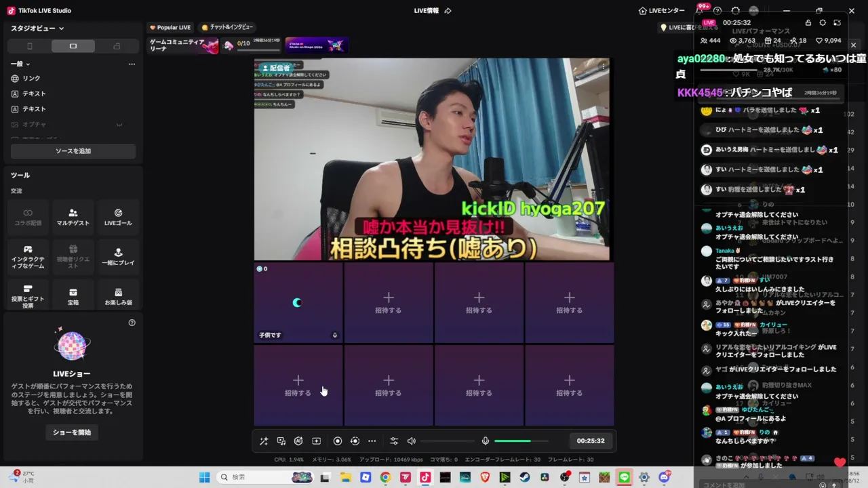Mute the speaker output

pyautogui.click(x=412, y=441)
